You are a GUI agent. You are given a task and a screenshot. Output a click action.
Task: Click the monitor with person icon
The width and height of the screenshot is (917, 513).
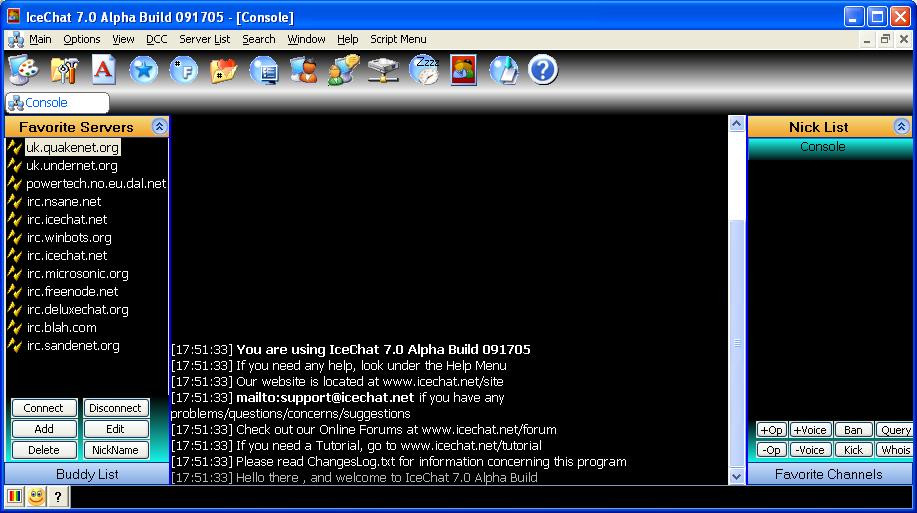pos(304,70)
